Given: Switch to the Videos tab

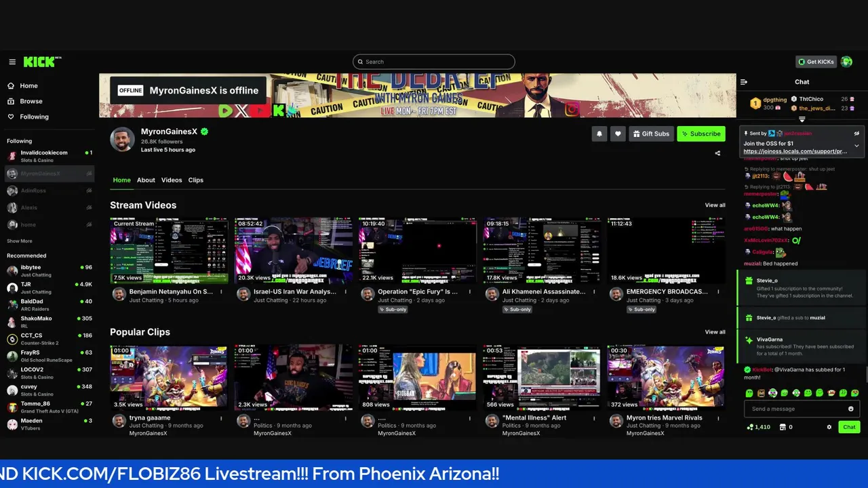Looking at the screenshot, I should pos(172,180).
